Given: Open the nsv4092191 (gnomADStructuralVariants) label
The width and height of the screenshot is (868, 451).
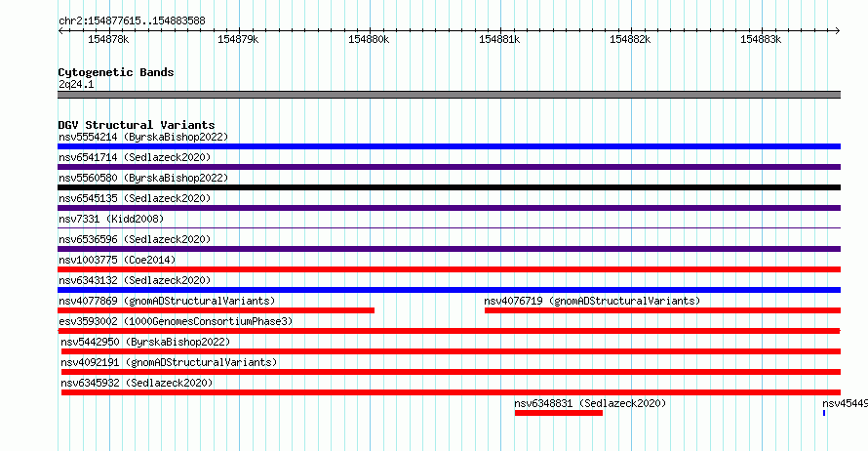Looking at the screenshot, I should click(x=169, y=362).
